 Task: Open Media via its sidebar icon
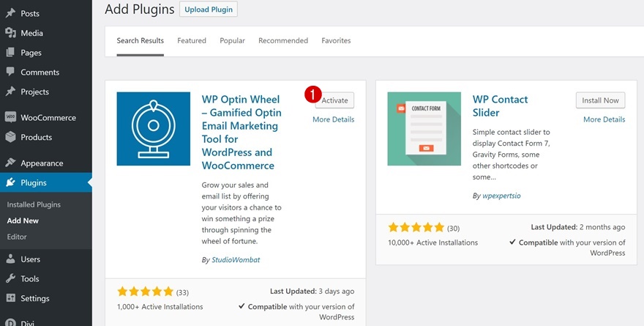(x=10, y=33)
